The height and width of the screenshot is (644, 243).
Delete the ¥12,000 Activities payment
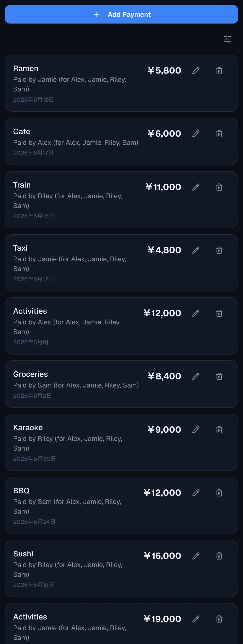coord(219,313)
